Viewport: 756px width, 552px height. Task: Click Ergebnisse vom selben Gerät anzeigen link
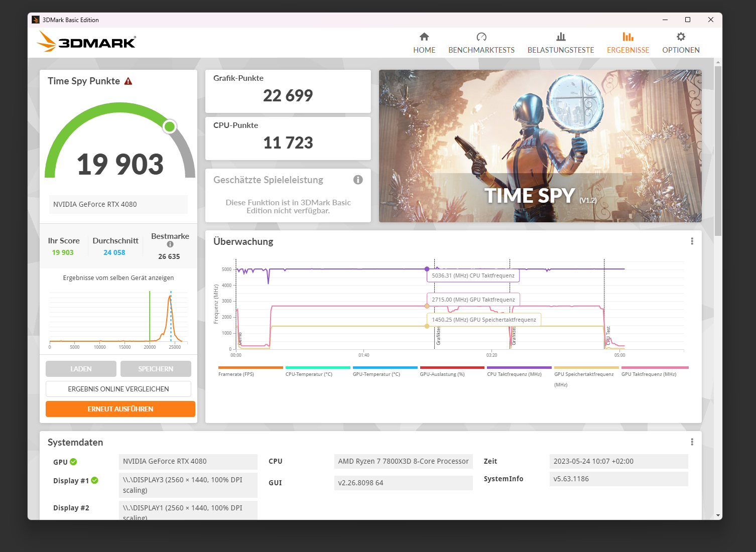pos(118,278)
